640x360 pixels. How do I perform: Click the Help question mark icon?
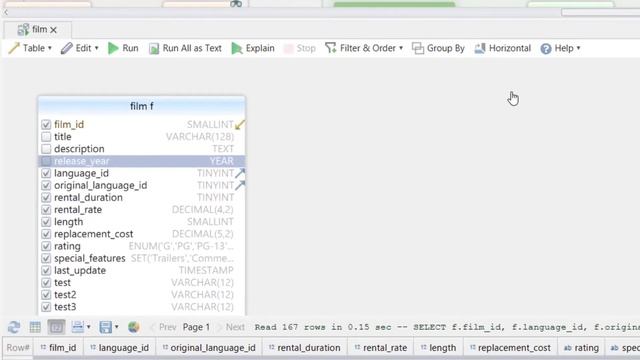tap(546, 49)
